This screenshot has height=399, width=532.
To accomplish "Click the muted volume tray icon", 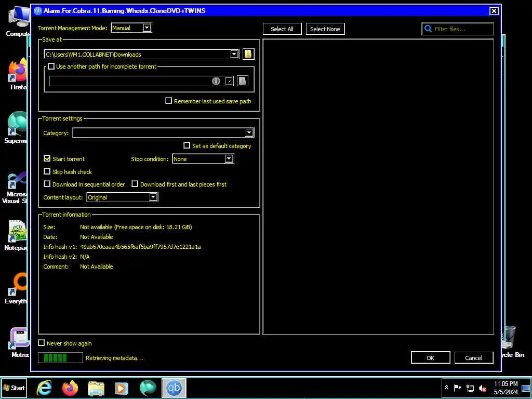I will [482, 388].
